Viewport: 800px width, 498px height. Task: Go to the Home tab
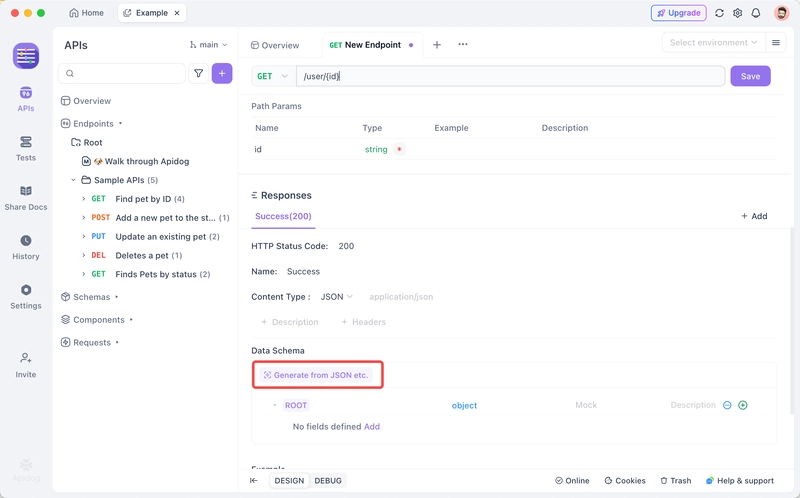tap(86, 13)
